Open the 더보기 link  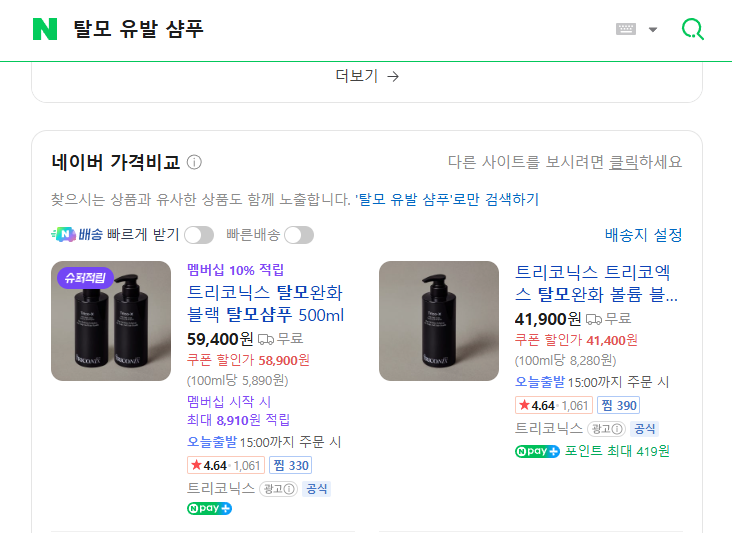pos(367,76)
